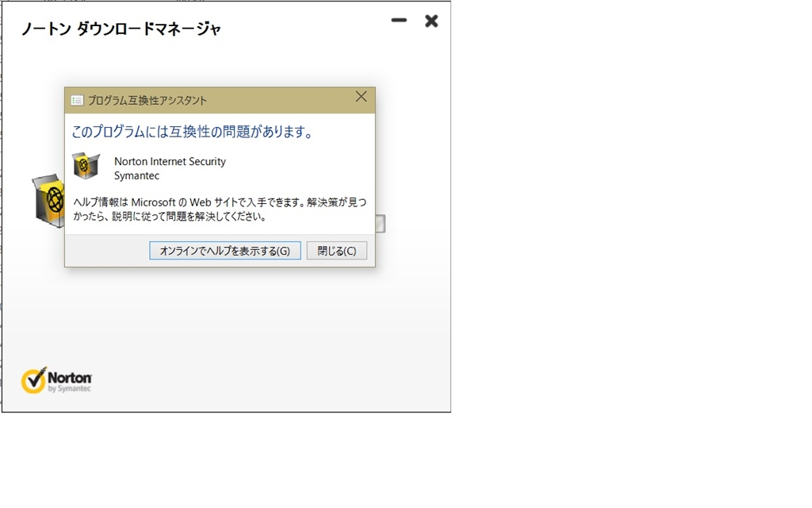The width and height of the screenshot is (812, 508).
Task: Click the プログラム互換性アシスタント title text
Action: [x=147, y=101]
